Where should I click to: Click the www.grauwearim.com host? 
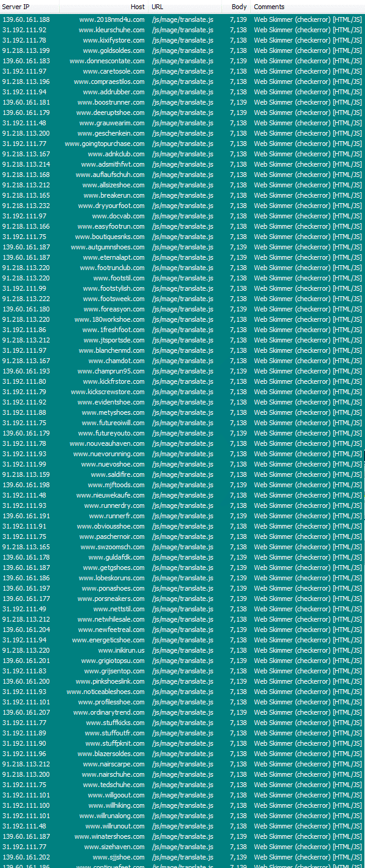[x=112, y=123]
